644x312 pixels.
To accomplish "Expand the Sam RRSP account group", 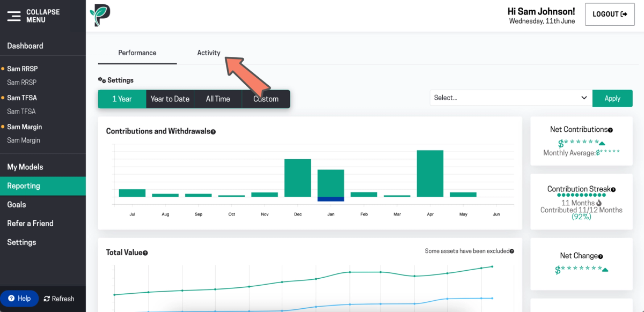I will [x=22, y=69].
